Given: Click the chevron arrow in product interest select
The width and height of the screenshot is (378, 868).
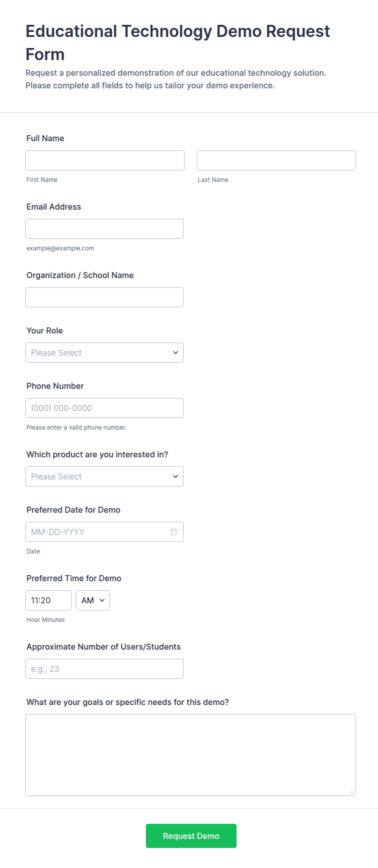Looking at the screenshot, I should point(176,476).
